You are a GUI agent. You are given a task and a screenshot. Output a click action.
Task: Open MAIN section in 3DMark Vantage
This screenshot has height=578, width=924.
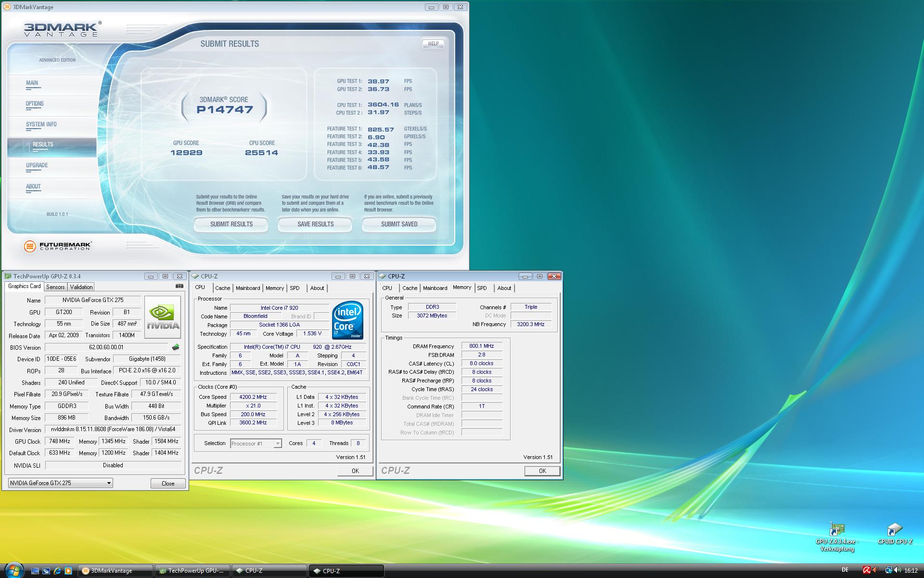tap(32, 83)
